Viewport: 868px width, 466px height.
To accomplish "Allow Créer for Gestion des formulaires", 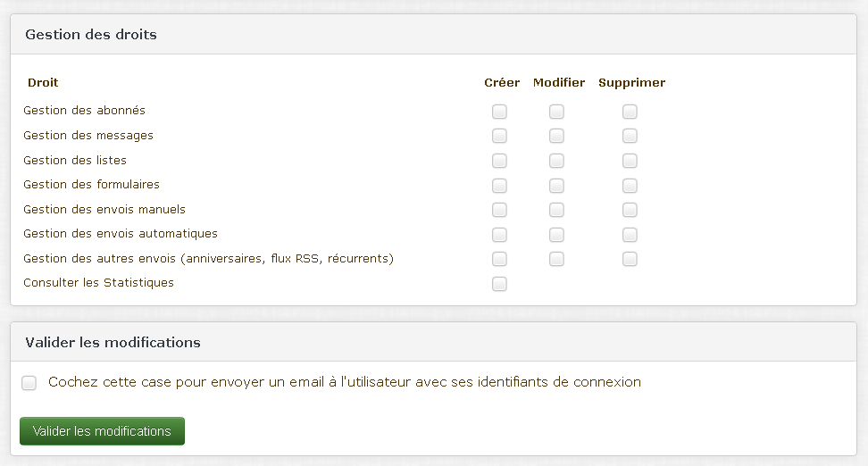I will [499, 186].
